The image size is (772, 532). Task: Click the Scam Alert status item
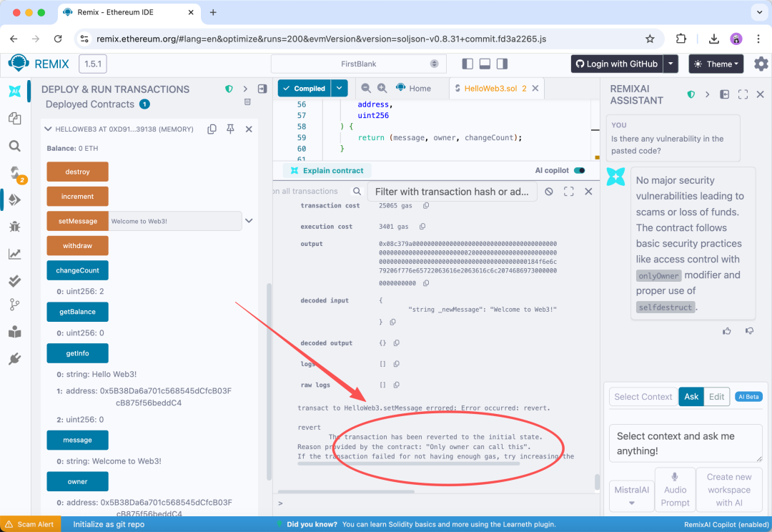pyautogui.click(x=29, y=524)
